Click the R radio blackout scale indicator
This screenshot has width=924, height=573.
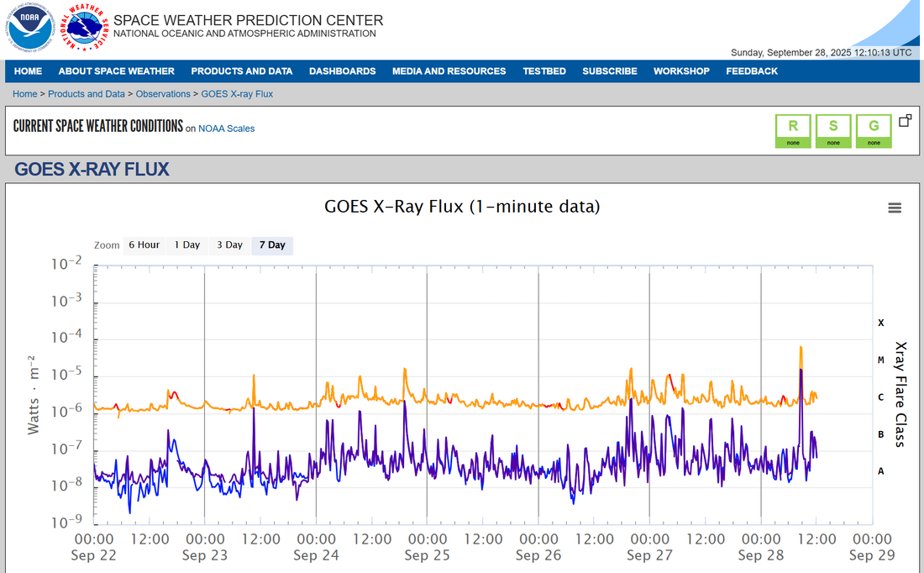click(x=793, y=131)
